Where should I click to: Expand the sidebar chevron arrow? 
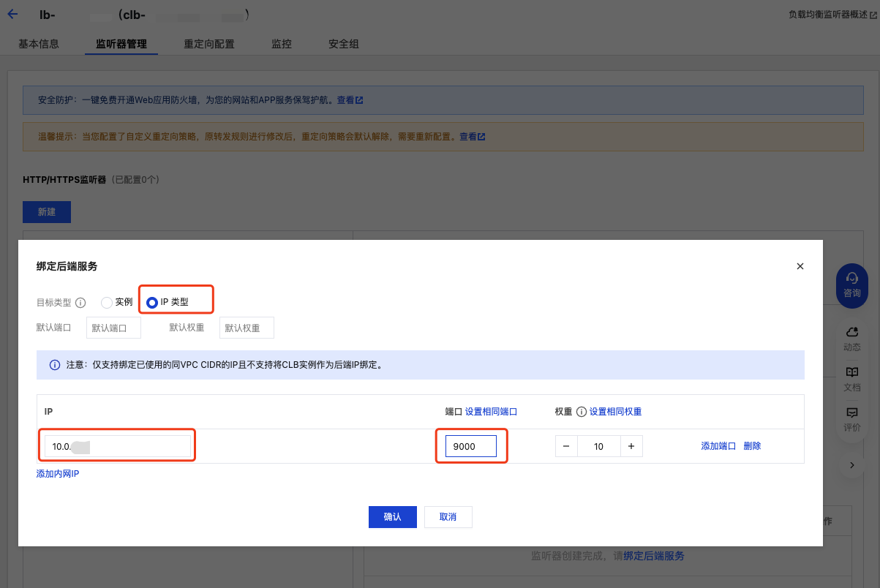click(x=852, y=464)
